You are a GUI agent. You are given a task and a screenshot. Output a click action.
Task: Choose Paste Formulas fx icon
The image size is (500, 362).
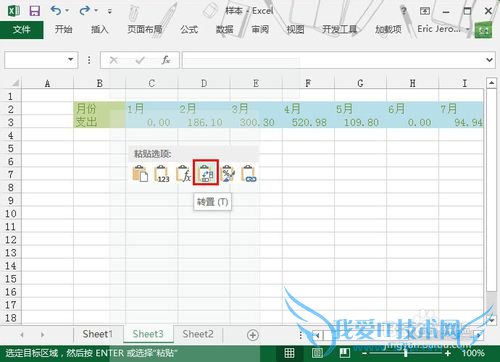tap(183, 173)
